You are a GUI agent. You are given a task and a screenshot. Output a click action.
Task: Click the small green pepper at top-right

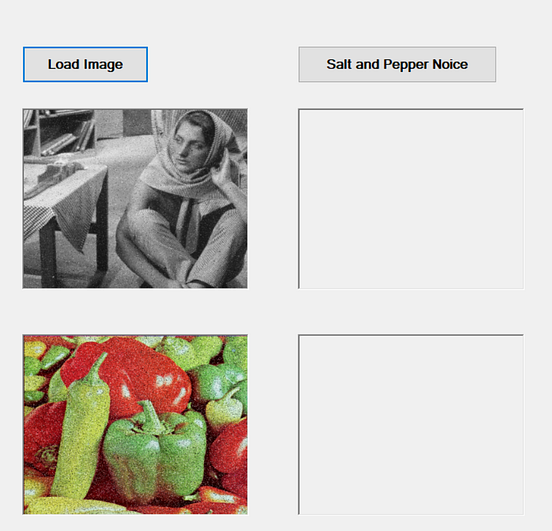pos(235,352)
